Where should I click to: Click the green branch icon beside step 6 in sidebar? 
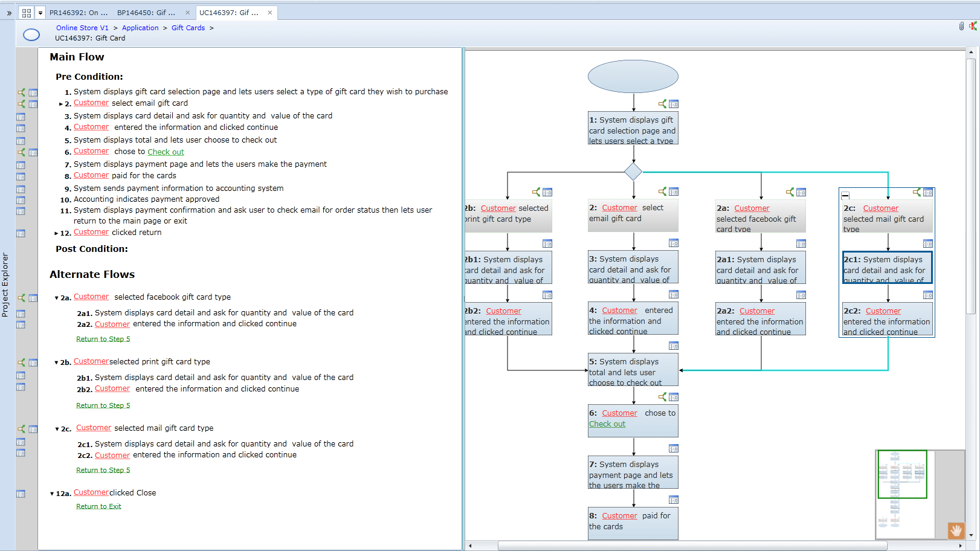(22, 152)
